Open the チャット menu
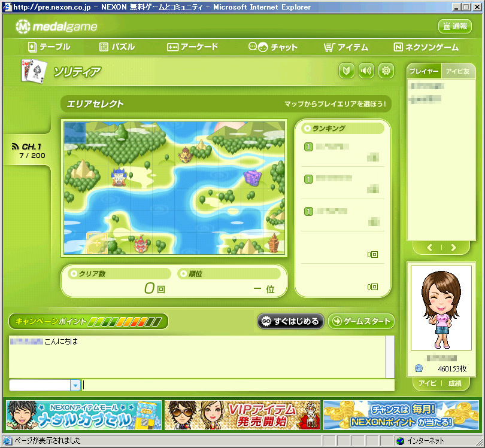The height and width of the screenshot is (448, 485). click(x=273, y=47)
